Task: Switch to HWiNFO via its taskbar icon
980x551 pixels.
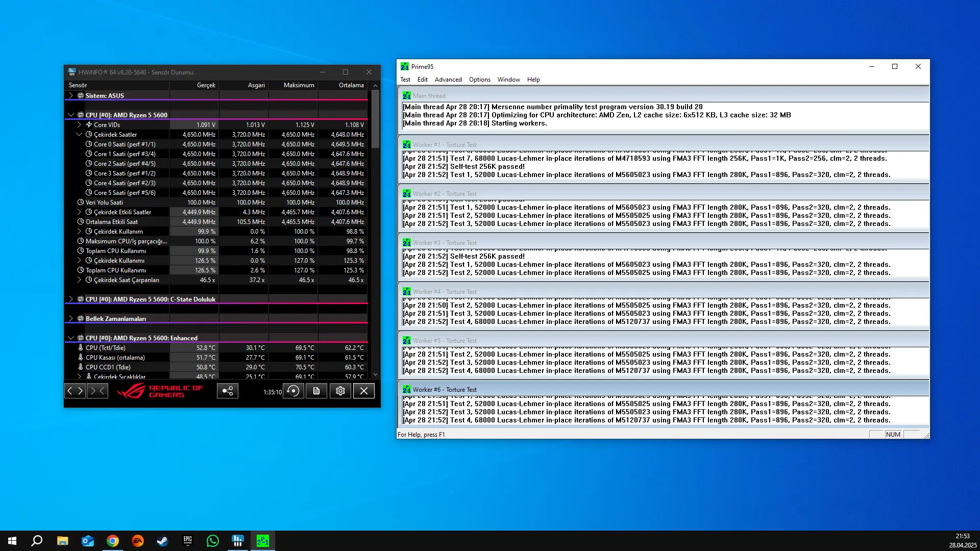Action: click(x=237, y=541)
